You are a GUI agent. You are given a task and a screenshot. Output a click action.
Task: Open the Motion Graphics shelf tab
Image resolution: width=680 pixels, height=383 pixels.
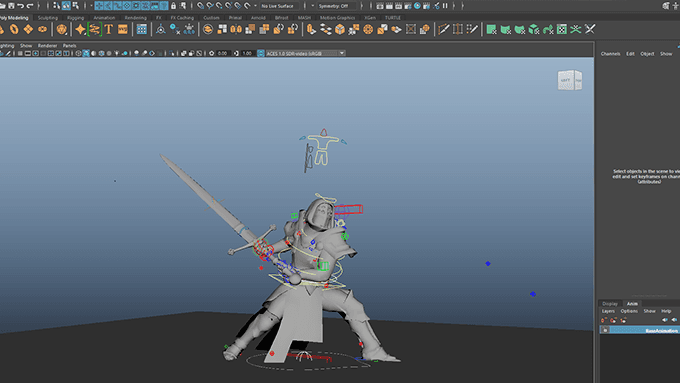pyautogui.click(x=337, y=18)
